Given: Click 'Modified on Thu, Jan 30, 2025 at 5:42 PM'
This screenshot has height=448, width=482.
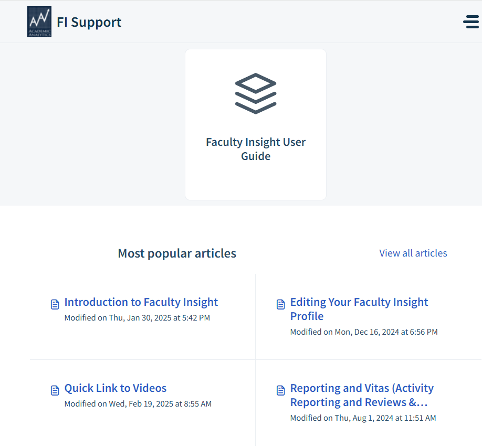Looking at the screenshot, I should (x=137, y=318).
